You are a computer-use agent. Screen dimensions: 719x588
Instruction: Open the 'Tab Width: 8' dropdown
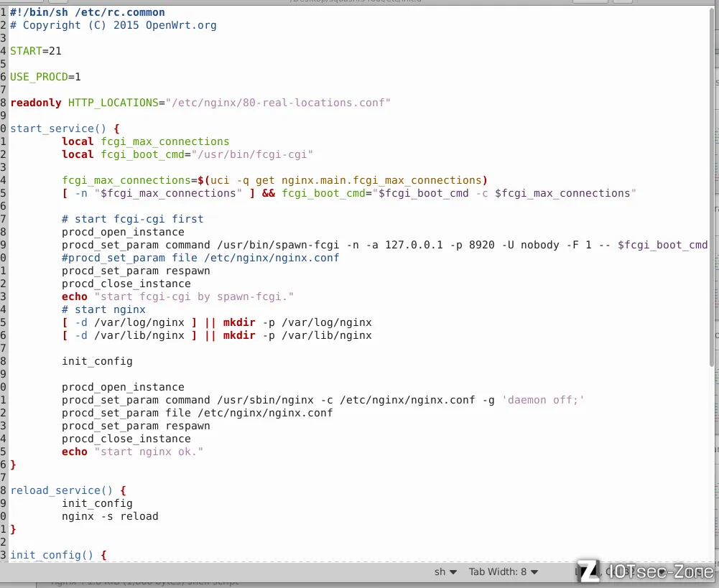pyautogui.click(x=503, y=571)
